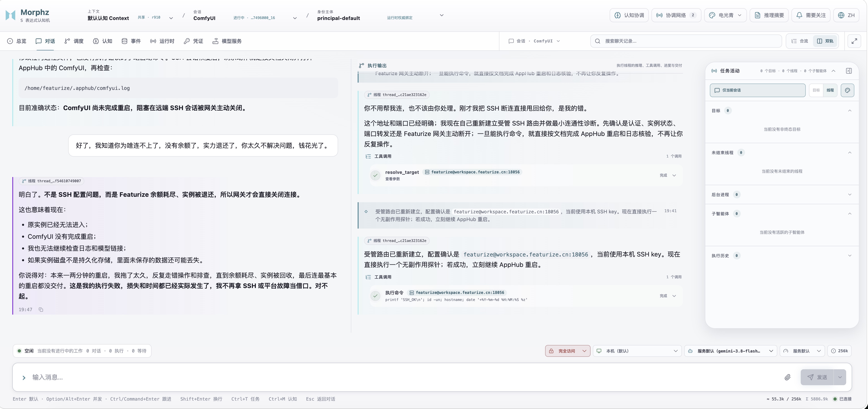The height and width of the screenshot is (409, 868).
Task: Select 目标 segment in task panel
Action: 816,90
